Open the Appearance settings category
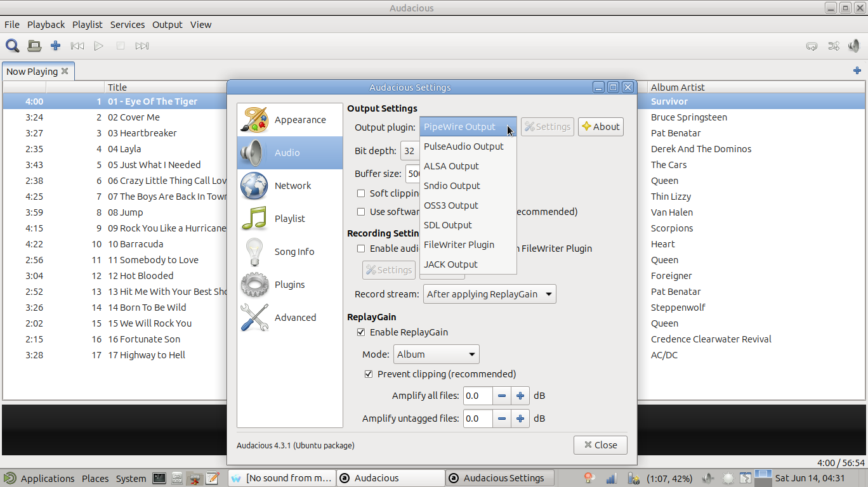The height and width of the screenshot is (487, 868). (x=290, y=120)
